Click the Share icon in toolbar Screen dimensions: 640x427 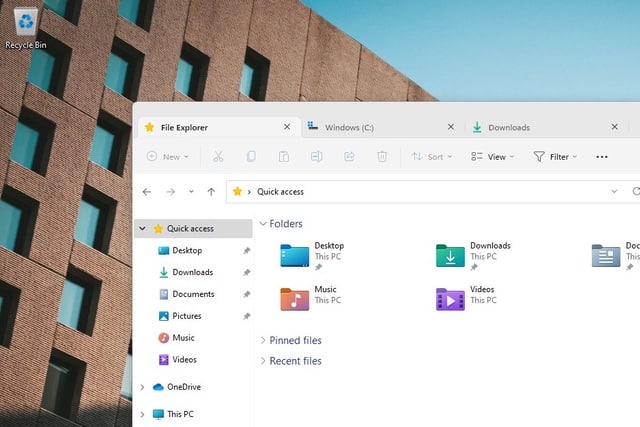tap(349, 157)
